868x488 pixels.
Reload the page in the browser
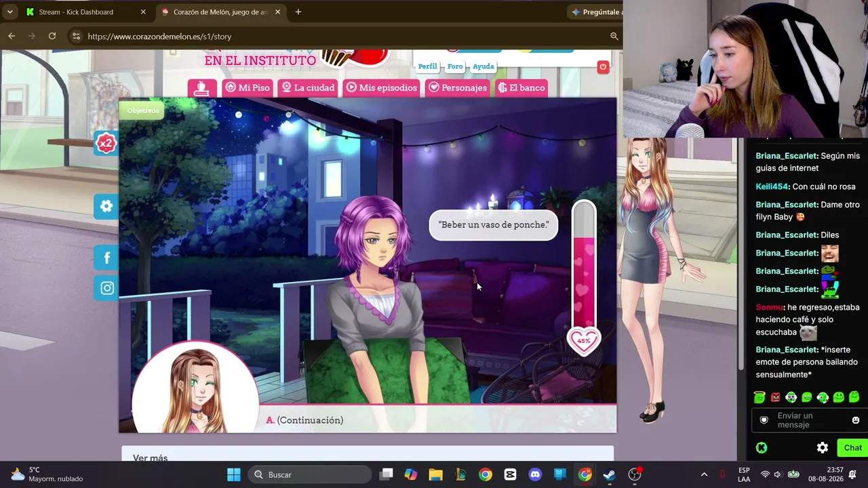click(52, 36)
